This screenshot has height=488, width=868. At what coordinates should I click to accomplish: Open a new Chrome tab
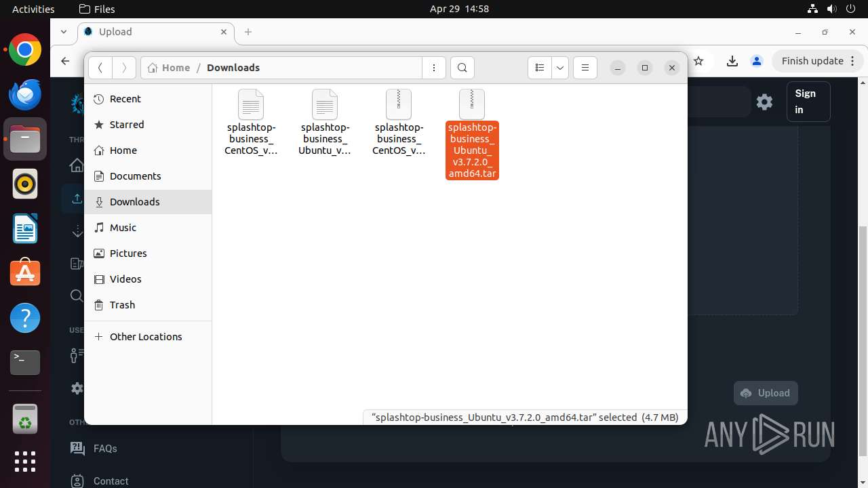(248, 32)
